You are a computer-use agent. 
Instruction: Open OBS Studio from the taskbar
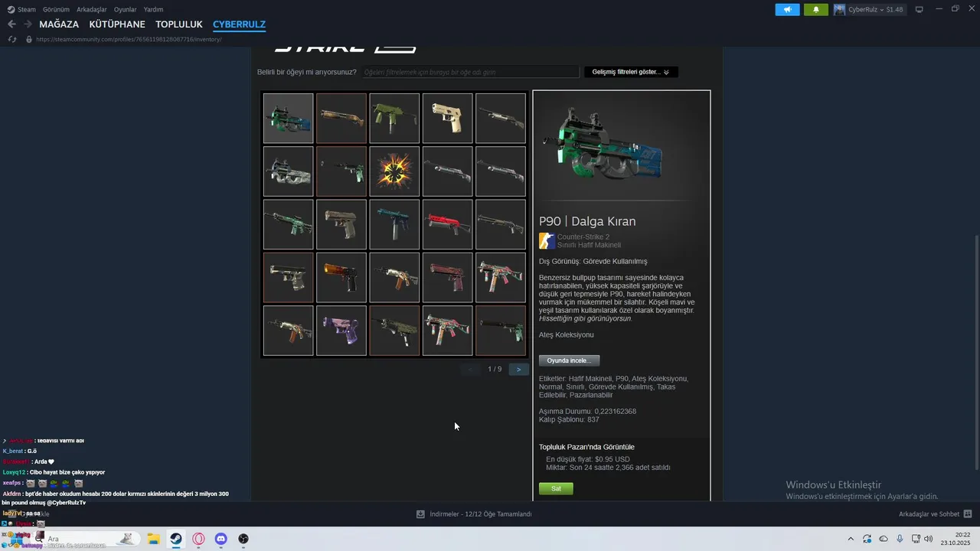(243, 539)
